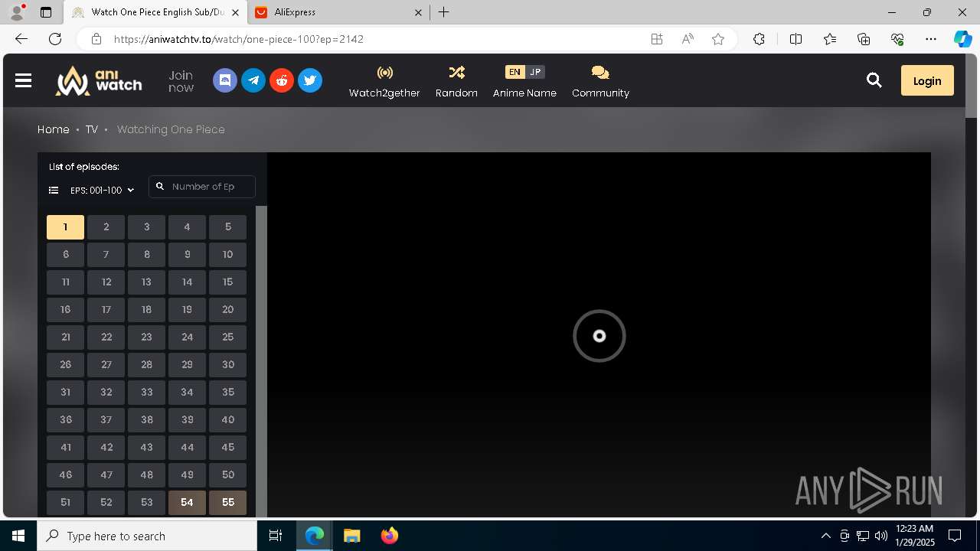Enable Split screen view
The image size is (980, 551).
click(795, 39)
